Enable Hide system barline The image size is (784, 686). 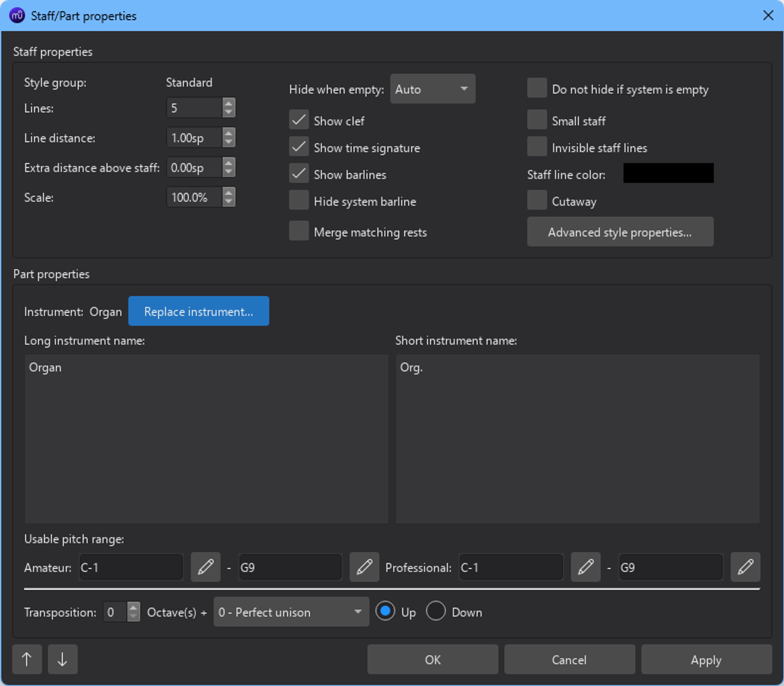click(299, 200)
